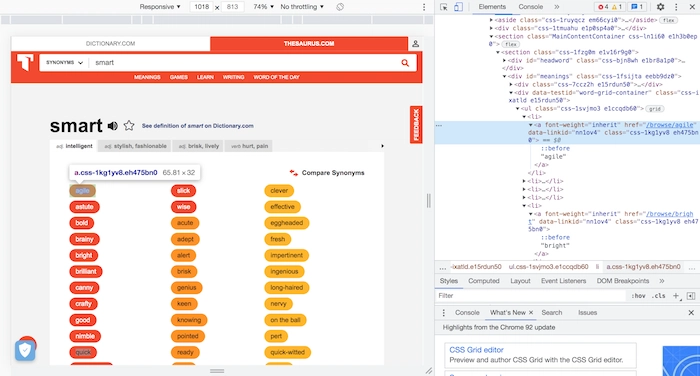This screenshot has width=700, height=376.
Task: Collapse the div id meanings node
Action: [x=505, y=76]
